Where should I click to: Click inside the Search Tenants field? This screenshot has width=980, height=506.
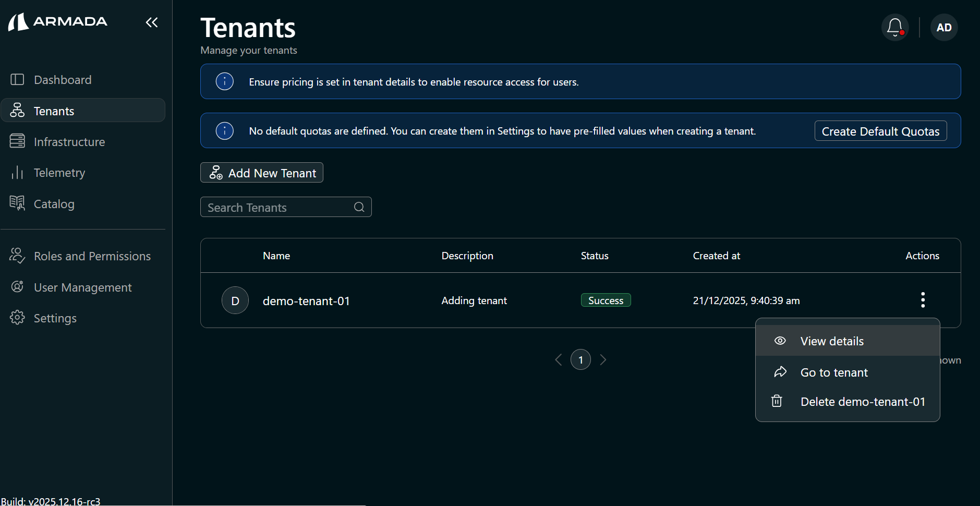pos(271,207)
